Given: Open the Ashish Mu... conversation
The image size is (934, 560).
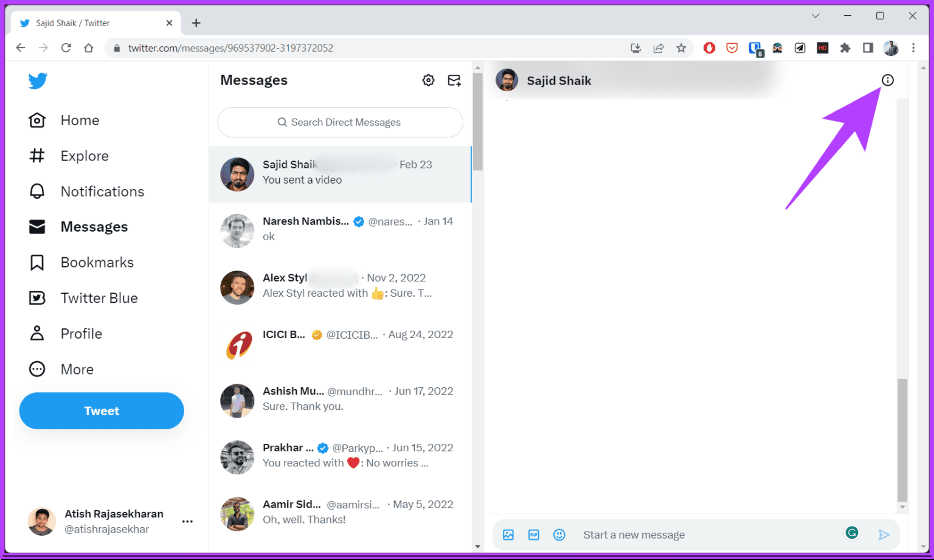Looking at the screenshot, I should 340,401.
